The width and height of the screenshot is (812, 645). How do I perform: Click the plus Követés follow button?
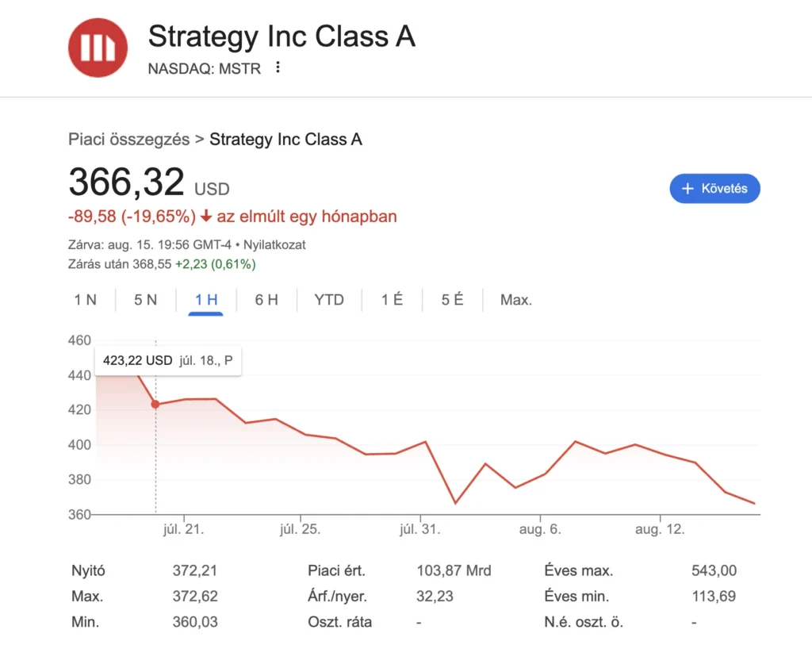[714, 189]
